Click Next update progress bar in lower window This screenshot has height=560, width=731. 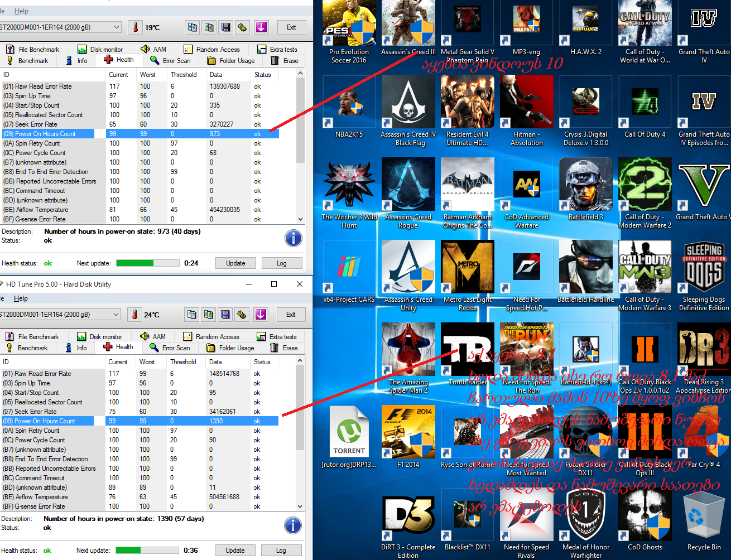pyautogui.click(x=147, y=551)
